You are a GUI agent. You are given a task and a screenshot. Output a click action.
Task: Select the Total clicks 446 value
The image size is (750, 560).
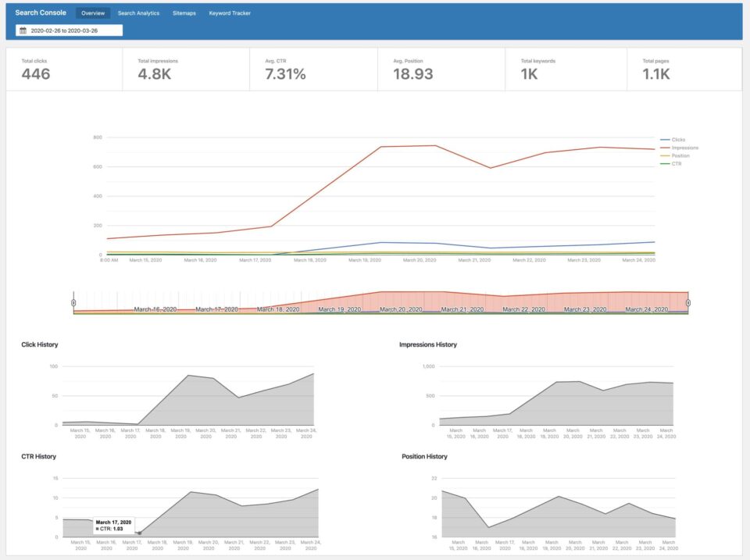[x=36, y=74]
